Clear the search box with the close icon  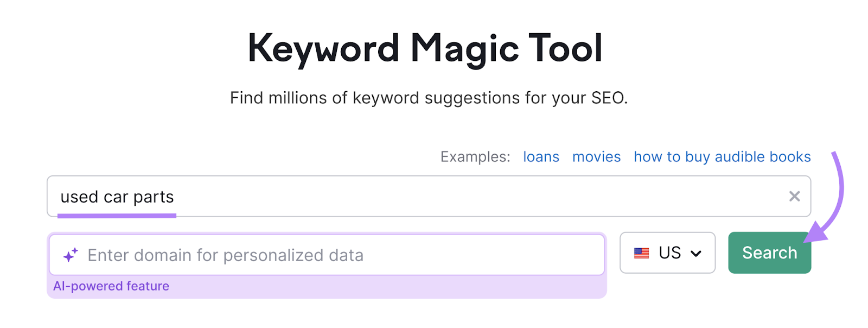click(795, 196)
